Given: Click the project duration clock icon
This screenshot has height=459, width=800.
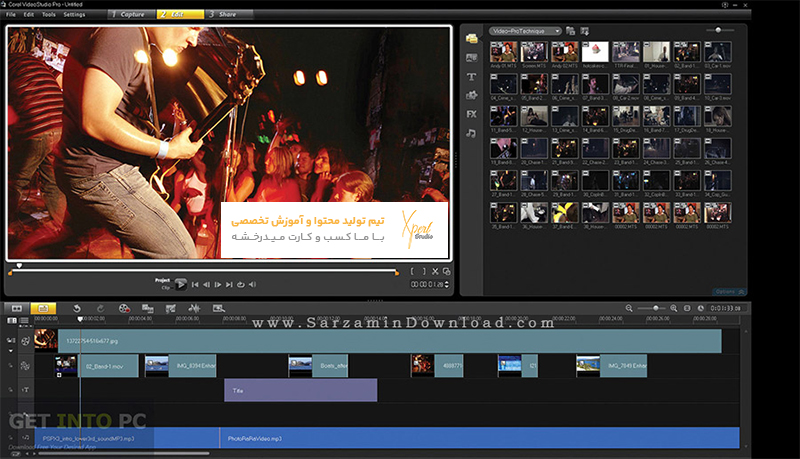Looking at the screenshot, I should (x=701, y=308).
